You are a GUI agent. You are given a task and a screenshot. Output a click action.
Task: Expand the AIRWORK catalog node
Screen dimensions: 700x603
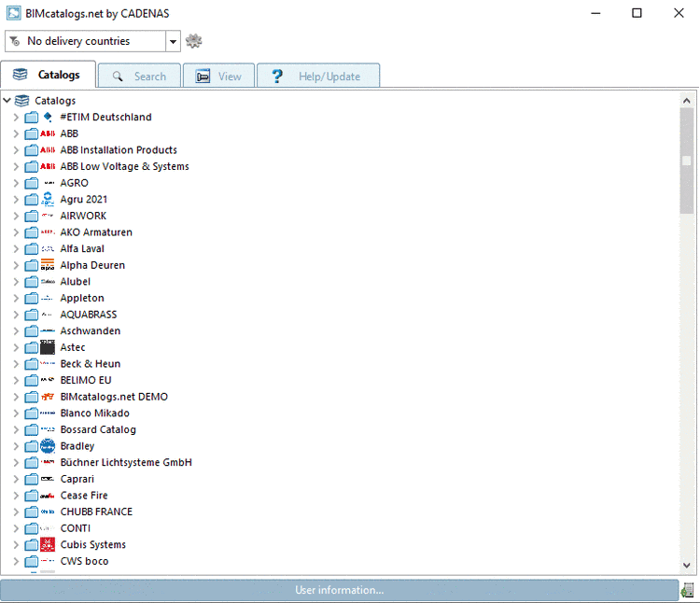click(16, 216)
